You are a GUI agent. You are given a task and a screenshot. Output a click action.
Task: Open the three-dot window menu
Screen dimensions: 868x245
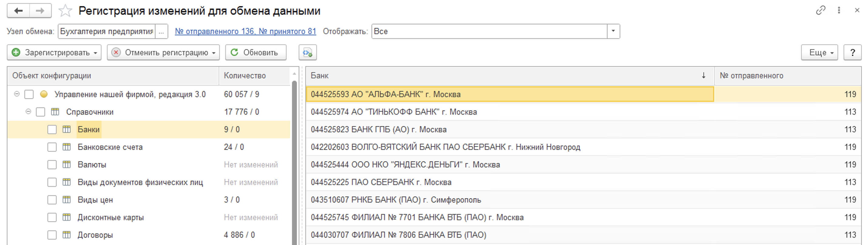click(839, 10)
